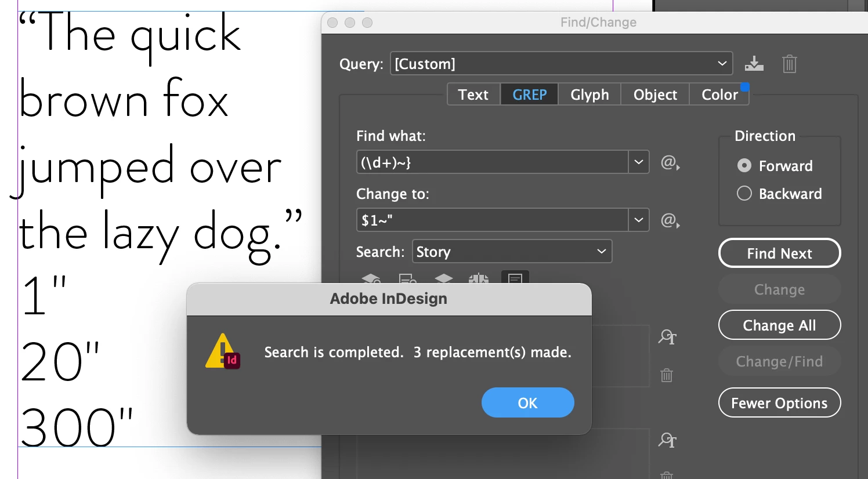Click the dimmed Change/Find button
The height and width of the screenshot is (479, 868).
tap(779, 361)
